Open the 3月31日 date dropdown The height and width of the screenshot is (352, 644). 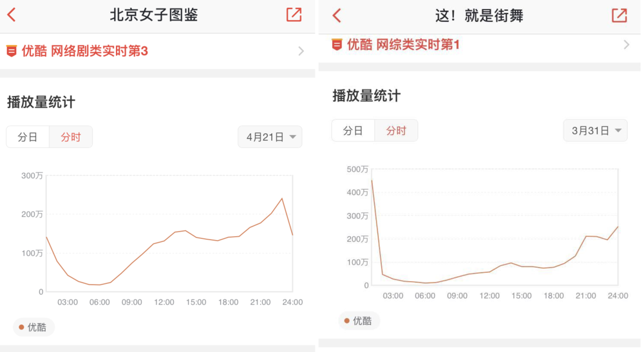(596, 131)
